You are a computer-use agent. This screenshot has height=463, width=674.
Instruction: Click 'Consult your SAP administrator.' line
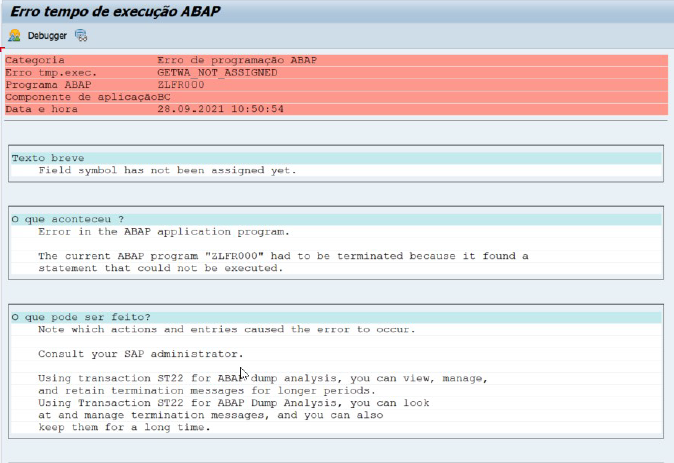click(141, 354)
